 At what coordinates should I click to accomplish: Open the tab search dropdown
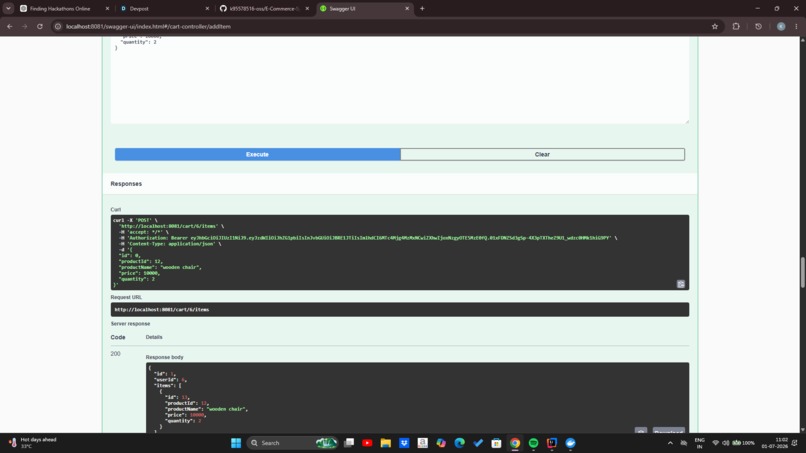(x=8, y=9)
